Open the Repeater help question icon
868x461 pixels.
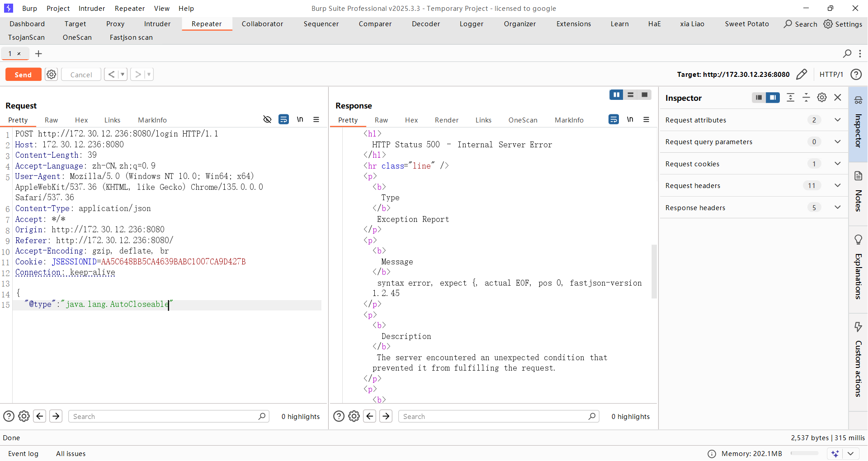[856, 75]
